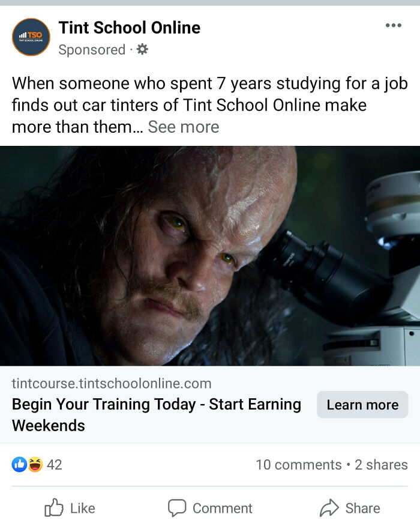Viewport: 420px width, 529px height.
Task: Expand post text with See more
Action: [x=184, y=127]
